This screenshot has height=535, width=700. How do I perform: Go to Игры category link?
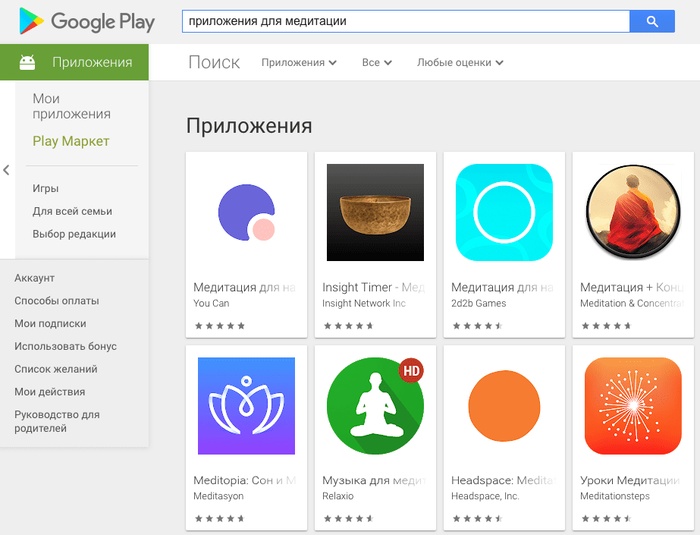click(46, 188)
